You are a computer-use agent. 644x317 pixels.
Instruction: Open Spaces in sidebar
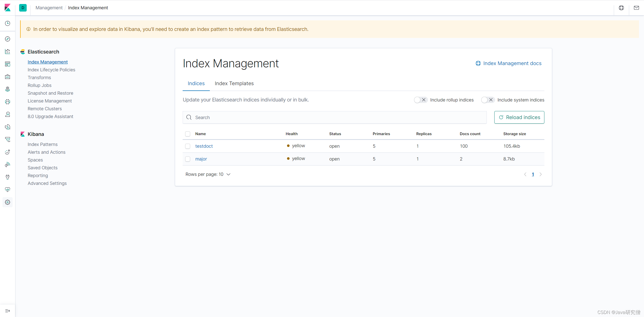pyautogui.click(x=35, y=160)
